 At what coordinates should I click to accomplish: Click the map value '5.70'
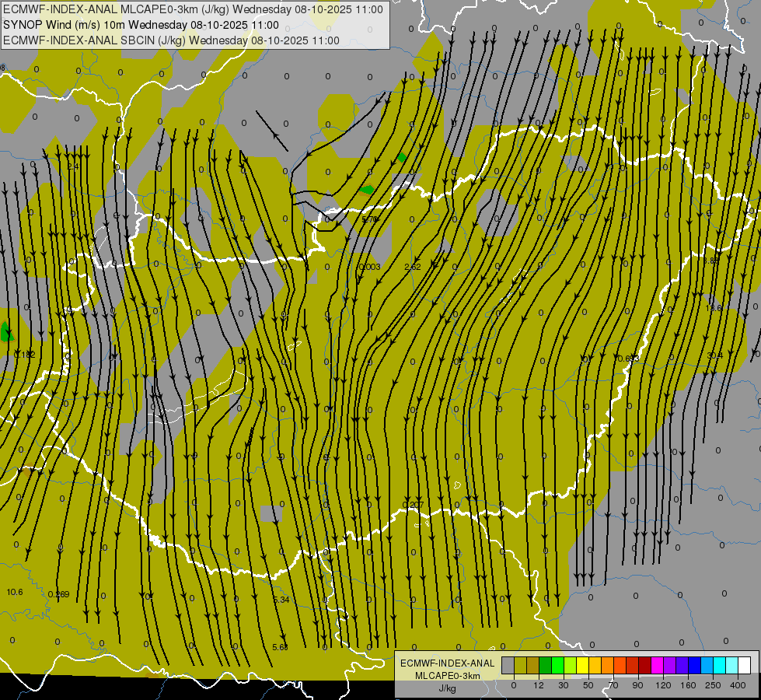(370, 219)
